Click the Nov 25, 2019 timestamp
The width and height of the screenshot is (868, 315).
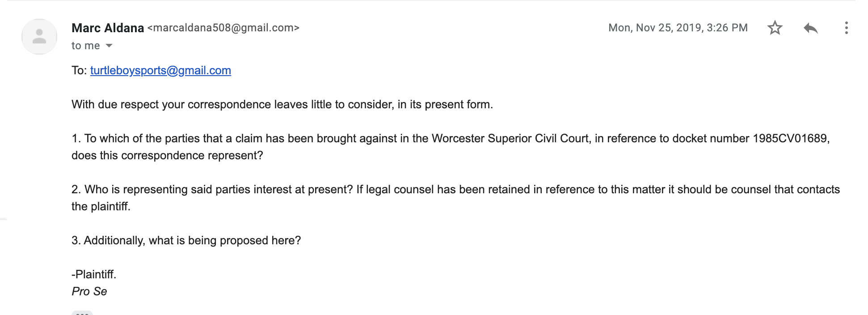click(x=678, y=28)
